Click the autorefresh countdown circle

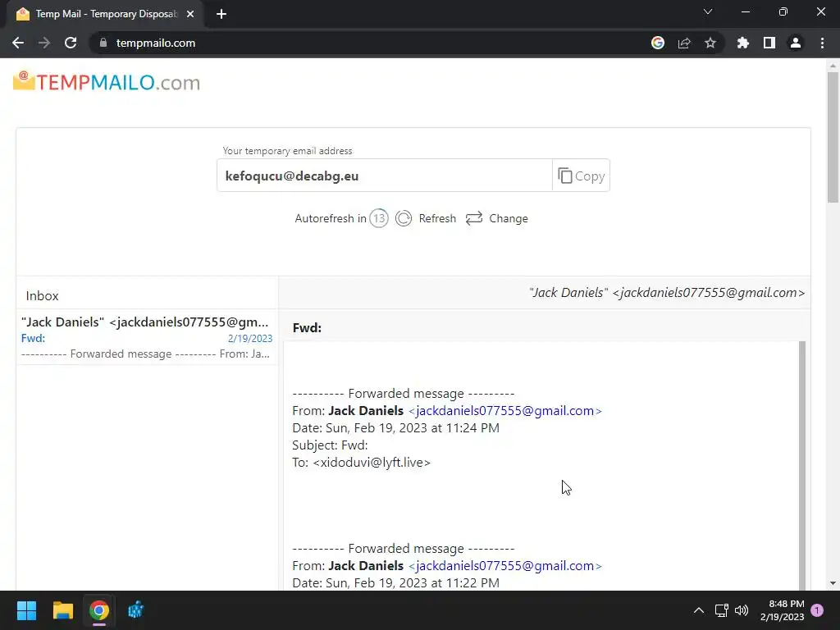pyautogui.click(x=379, y=218)
